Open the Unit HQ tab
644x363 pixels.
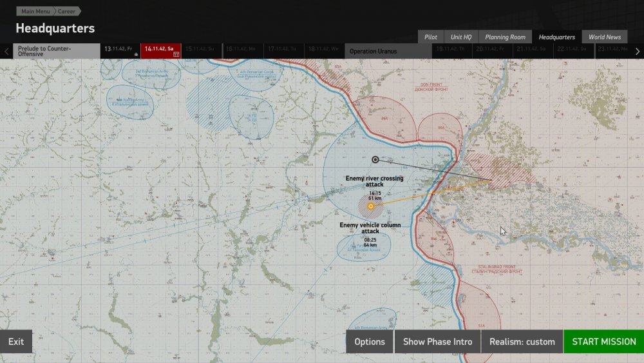pyautogui.click(x=461, y=37)
